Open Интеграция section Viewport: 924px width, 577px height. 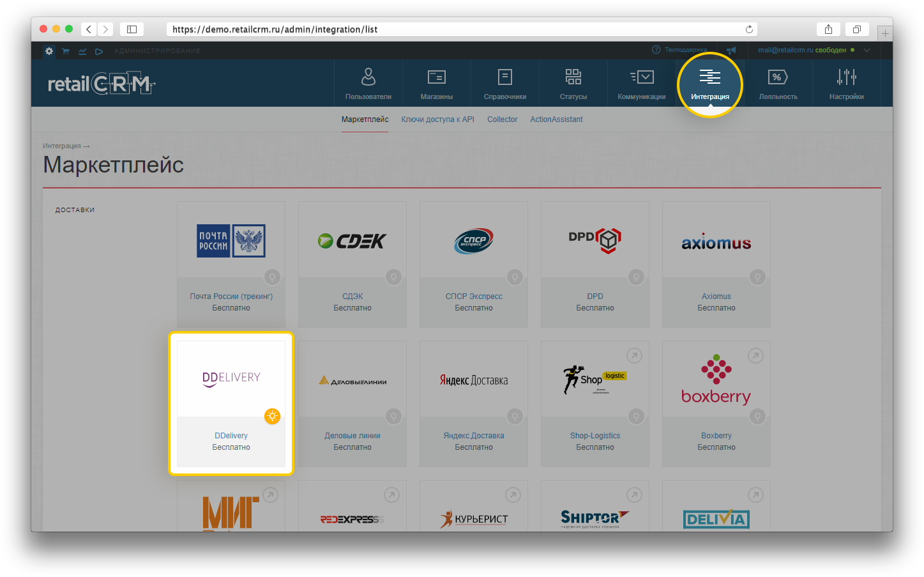tap(710, 84)
